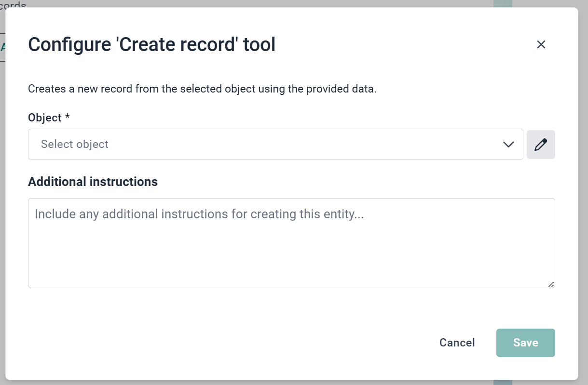This screenshot has height=385, width=588.
Task: Save the tool configuration
Action: (x=525, y=343)
